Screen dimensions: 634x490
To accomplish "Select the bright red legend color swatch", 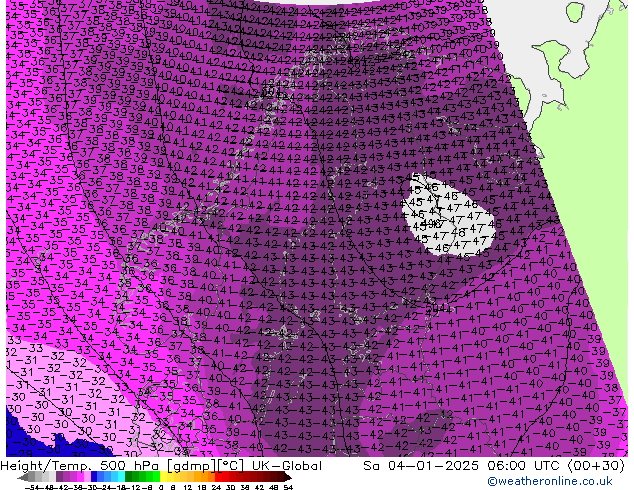I will coord(218,477).
